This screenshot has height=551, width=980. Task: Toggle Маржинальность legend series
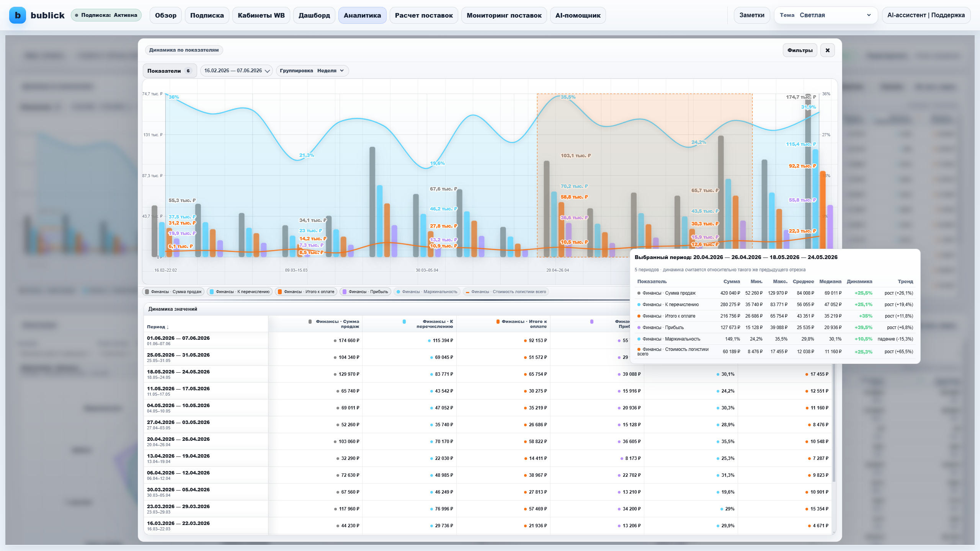(427, 292)
